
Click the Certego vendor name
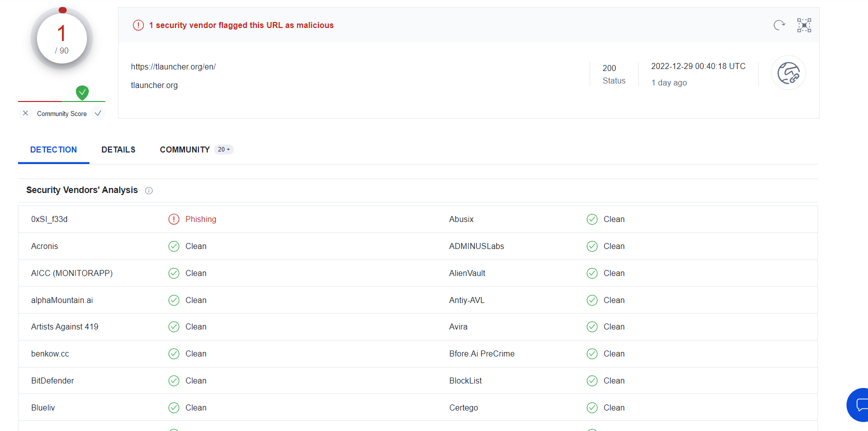(x=464, y=408)
